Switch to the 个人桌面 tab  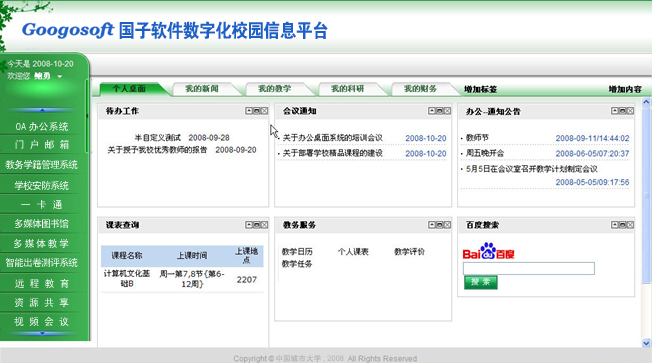coord(129,89)
